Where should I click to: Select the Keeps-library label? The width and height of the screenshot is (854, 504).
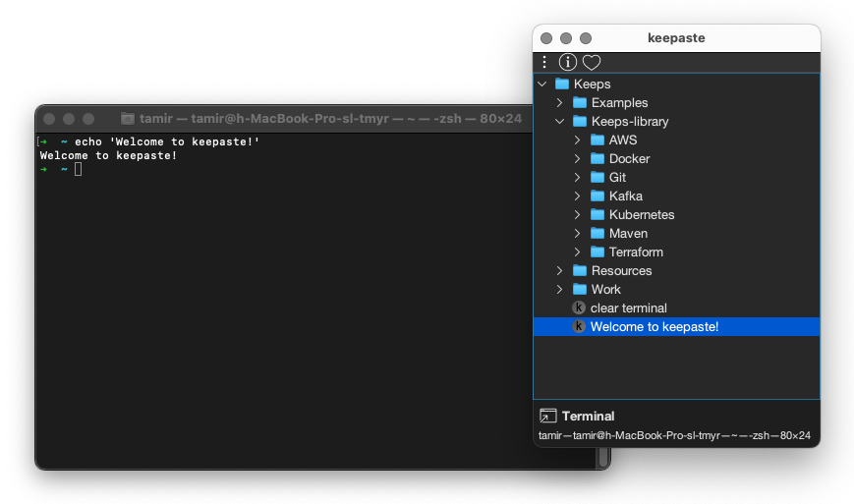coord(630,122)
